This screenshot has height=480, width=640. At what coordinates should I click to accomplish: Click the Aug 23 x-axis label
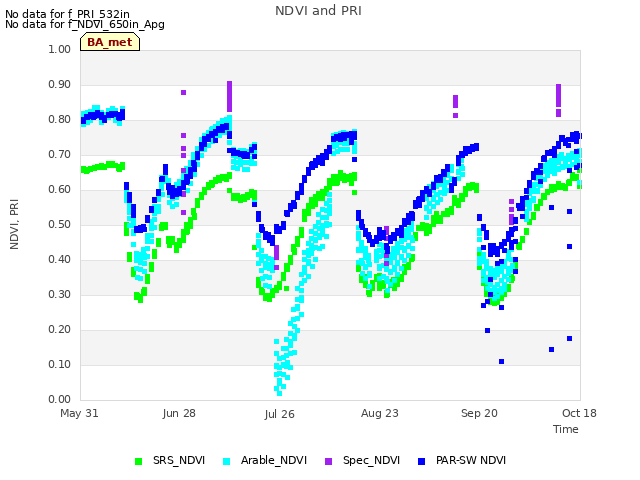(x=380, y=413)
